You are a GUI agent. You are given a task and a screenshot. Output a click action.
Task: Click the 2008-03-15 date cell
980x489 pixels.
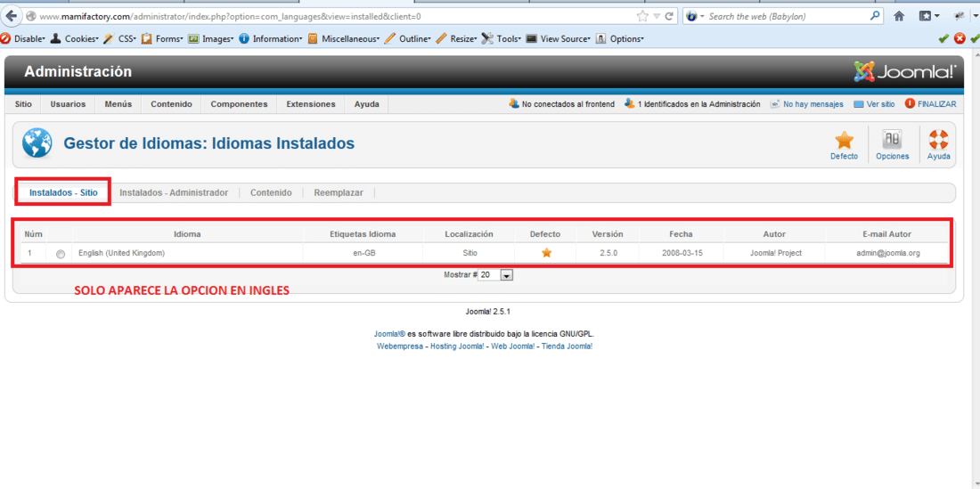pos(681,253)
